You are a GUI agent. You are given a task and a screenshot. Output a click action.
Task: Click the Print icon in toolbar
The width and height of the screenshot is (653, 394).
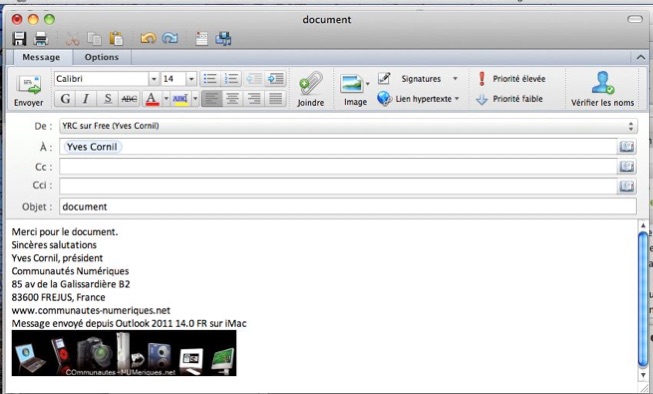pos(41,39)
